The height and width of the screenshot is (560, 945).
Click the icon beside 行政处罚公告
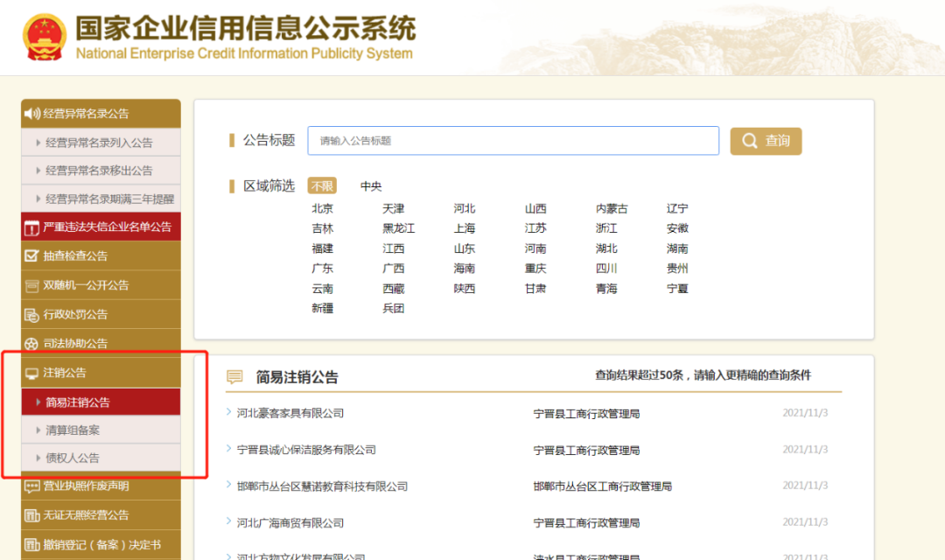(31, 315)
